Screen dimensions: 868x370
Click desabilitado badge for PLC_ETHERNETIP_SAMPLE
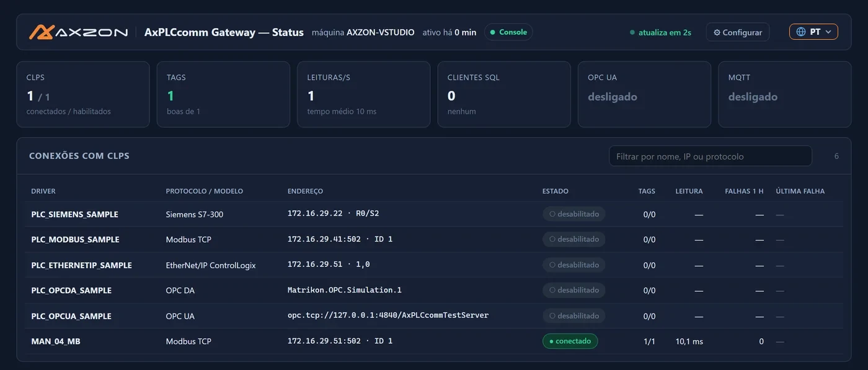[573, 264]
